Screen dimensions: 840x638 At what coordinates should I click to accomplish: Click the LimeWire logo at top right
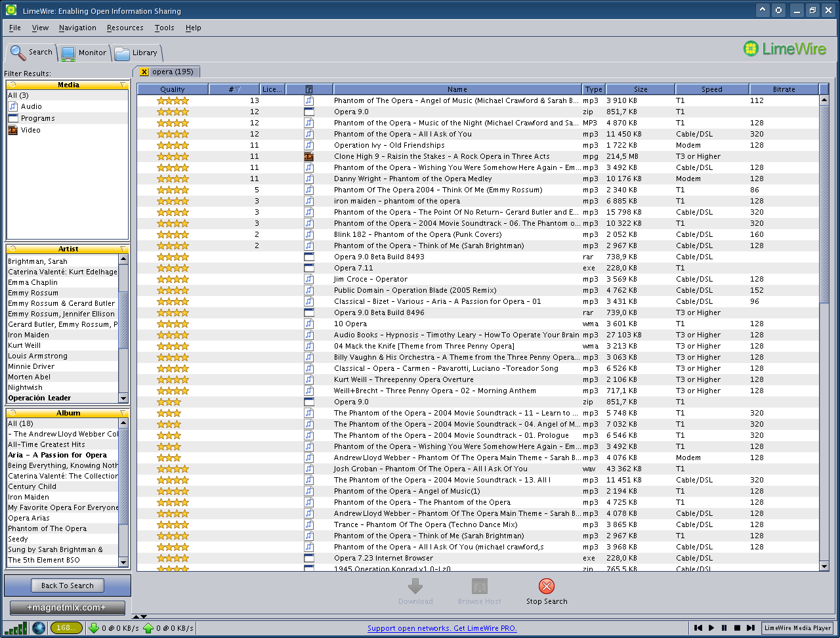(x=785, y=49)
